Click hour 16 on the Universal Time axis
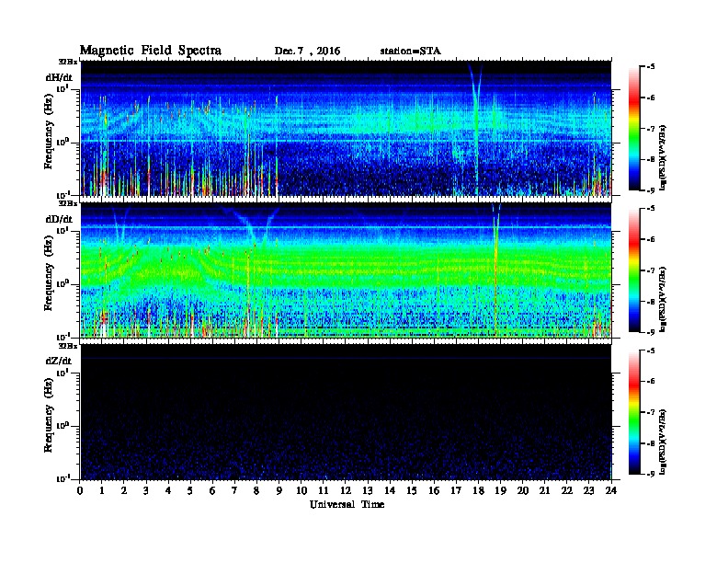The width and height of the screenshot is (728, 563). [x=434, y=490]
